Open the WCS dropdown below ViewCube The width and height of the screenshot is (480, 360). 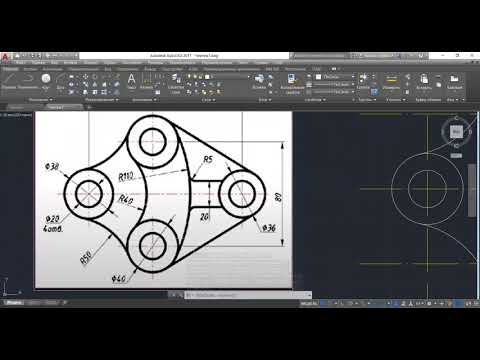(x=456, y=156)
